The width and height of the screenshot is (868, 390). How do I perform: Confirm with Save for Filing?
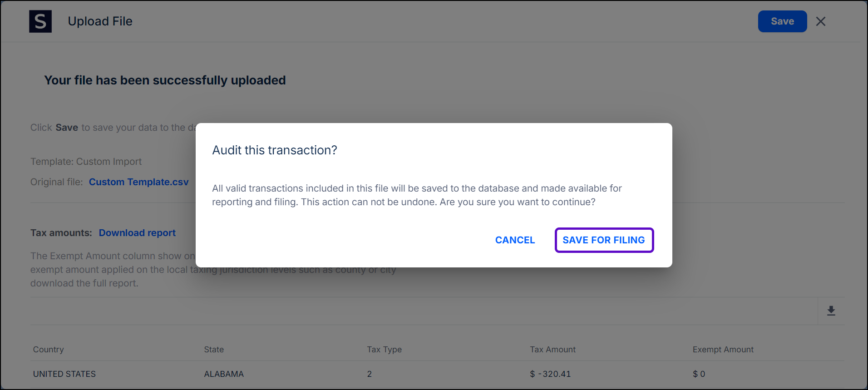coord(604,240)
